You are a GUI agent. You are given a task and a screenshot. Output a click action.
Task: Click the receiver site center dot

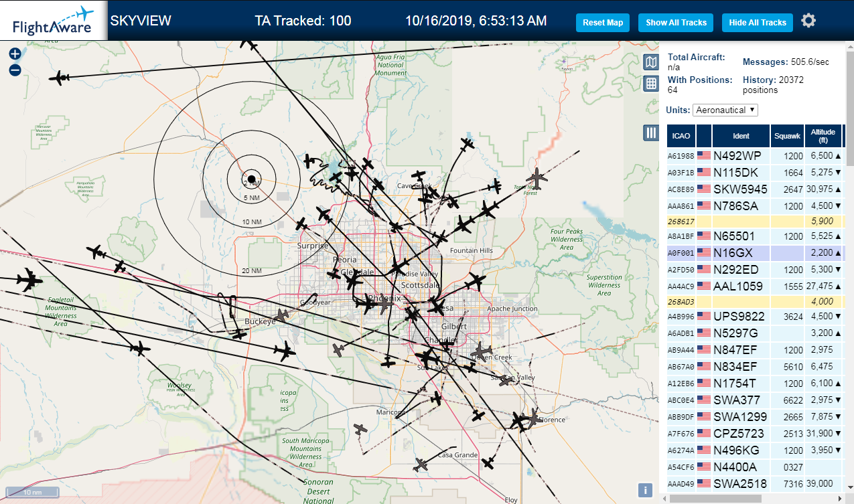coord(251,178)
